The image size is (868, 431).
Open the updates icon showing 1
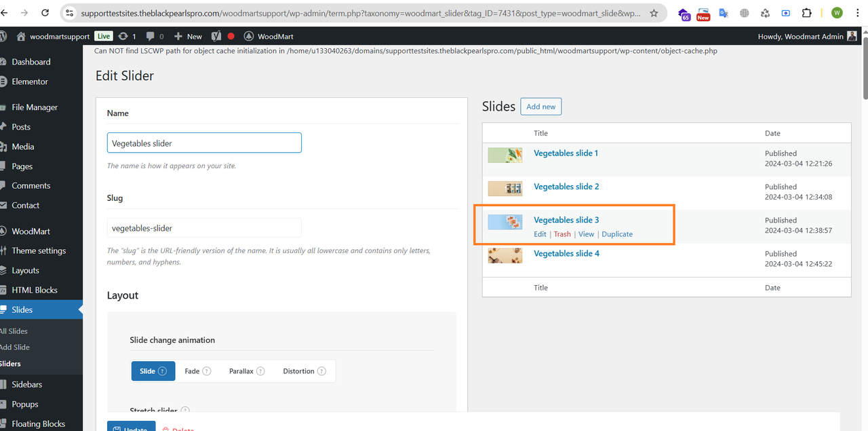[127, 36]
